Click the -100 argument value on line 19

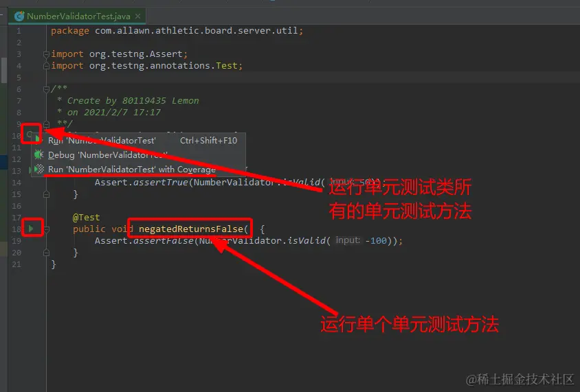click(376, 241)
